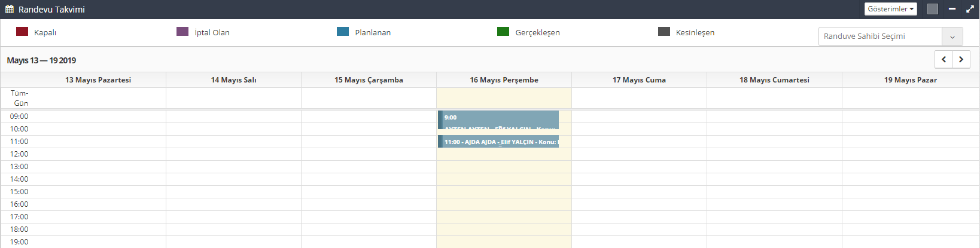Click the green Gerçekleşen legend swatch
Image resolution: width=980 pixels, height=248 pixels.
(x=503, y=32)
